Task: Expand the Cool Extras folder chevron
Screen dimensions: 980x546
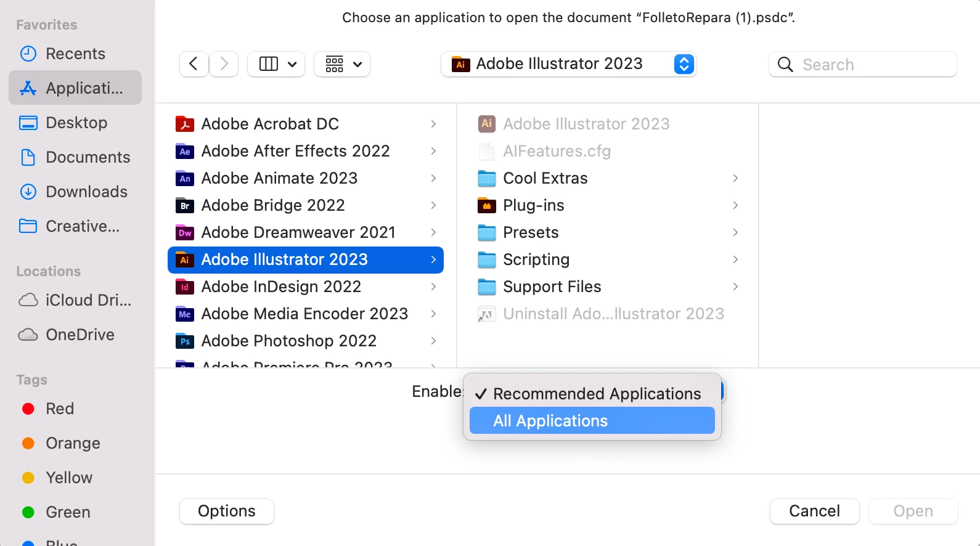Action: [735, 178]
